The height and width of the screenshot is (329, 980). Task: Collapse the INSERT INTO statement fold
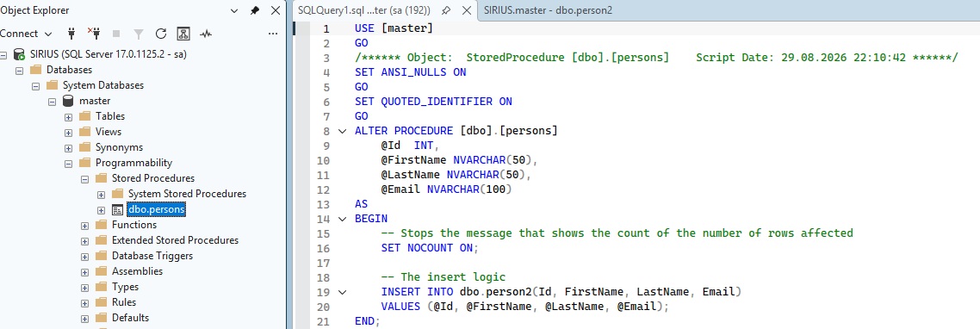pos(342,291)
